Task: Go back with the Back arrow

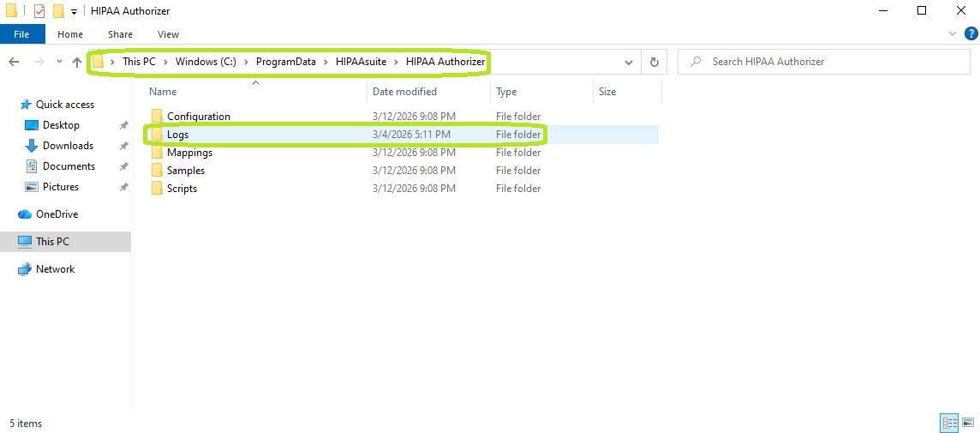Action: click(x=14, y=62)
